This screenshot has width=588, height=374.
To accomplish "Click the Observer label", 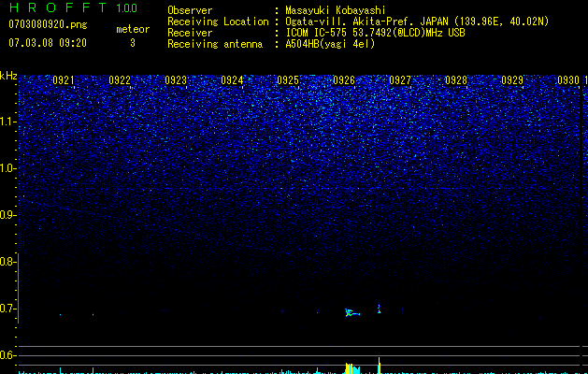I will (190, 10).
